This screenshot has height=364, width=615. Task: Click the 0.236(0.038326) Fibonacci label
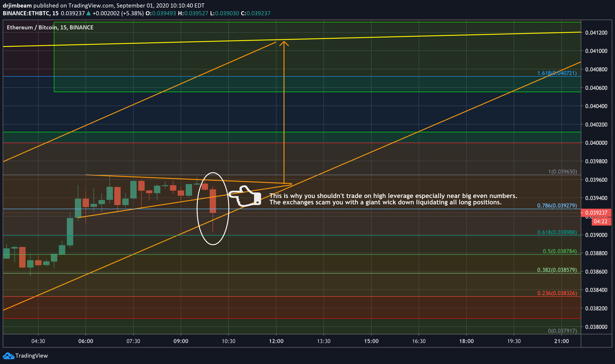click(557, 293)
